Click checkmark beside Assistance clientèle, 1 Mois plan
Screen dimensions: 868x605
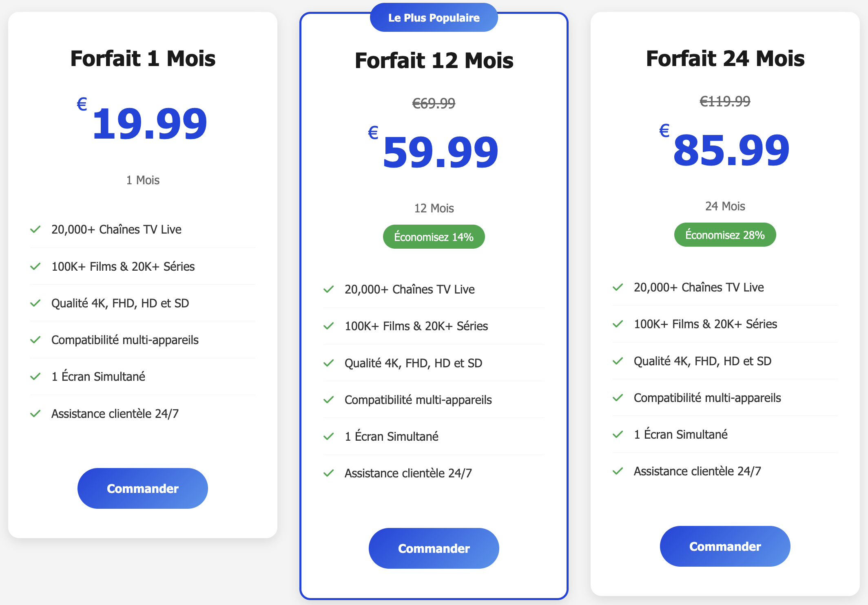click(35, 413)
